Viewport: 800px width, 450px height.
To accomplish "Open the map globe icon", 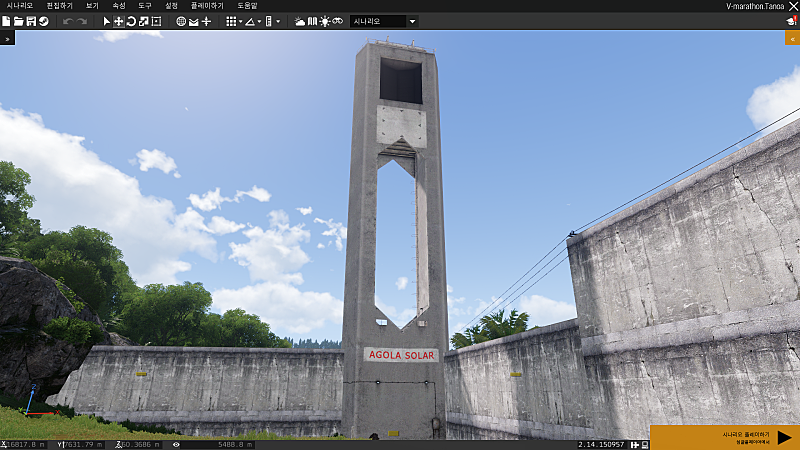I will pyautogui.click(x=181, y=21).
